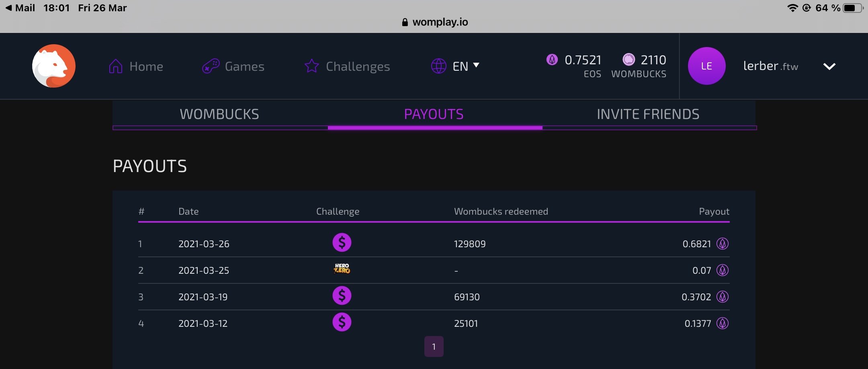Click the purple LE profile avatar
The height and width of the screenshot is (369, 868).
(706, 66)
